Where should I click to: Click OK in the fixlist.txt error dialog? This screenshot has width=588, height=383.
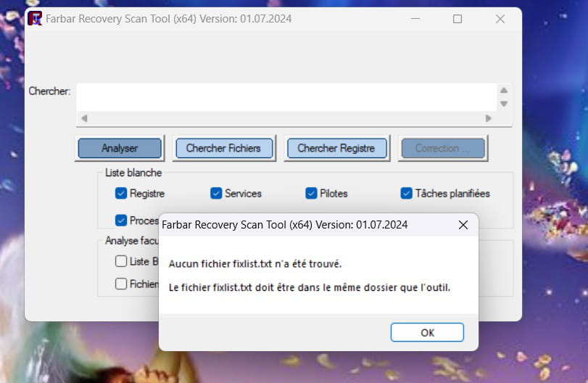click(427, 332)
